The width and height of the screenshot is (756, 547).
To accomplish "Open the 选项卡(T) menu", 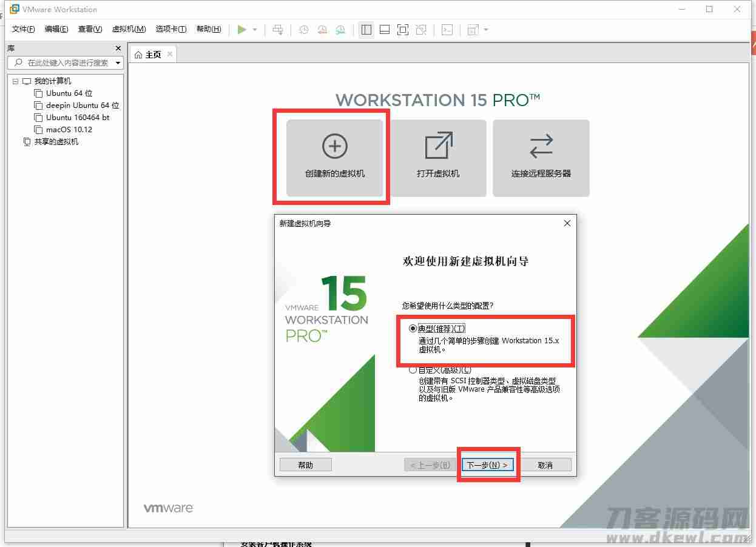I will (x=171, y=29).
